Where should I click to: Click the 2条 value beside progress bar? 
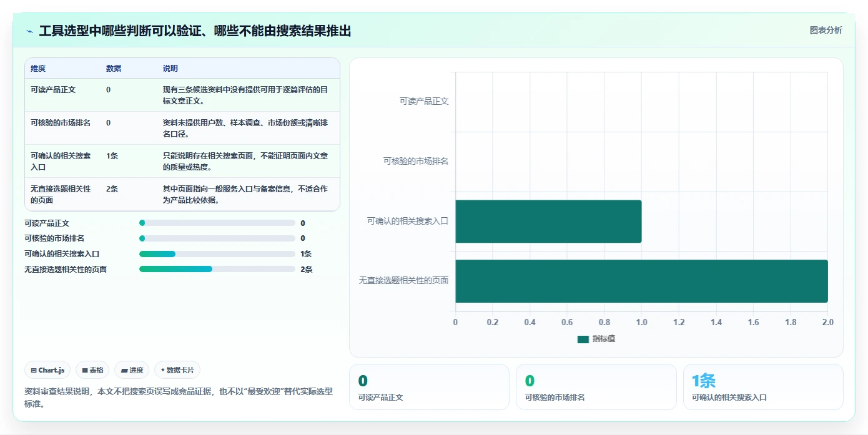coord(306,270)
